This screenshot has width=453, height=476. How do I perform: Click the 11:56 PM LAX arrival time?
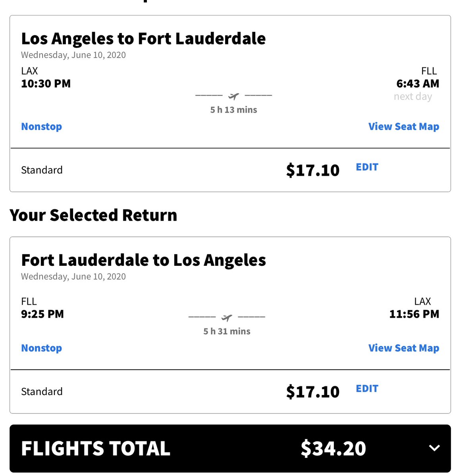point(414,314)
